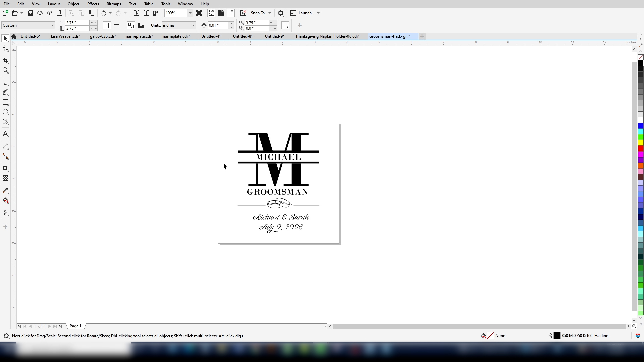The width and height of the screenshot is (644, 362).
Task: Click the Launch button
Action: click(x=305, y=13)
